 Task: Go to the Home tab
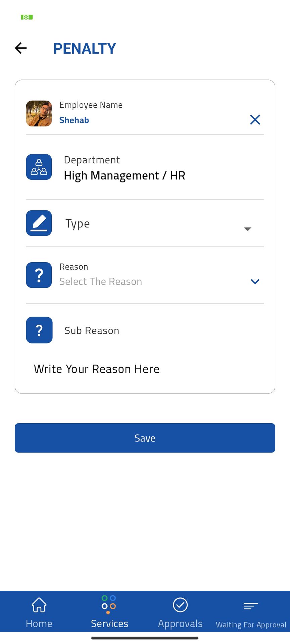[x=39, y=612]
